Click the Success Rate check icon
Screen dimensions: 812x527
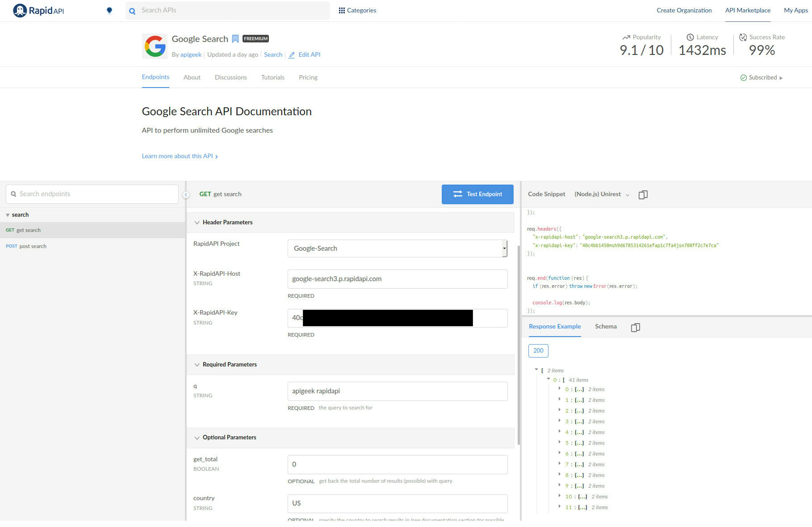click(x=743, y=37)
